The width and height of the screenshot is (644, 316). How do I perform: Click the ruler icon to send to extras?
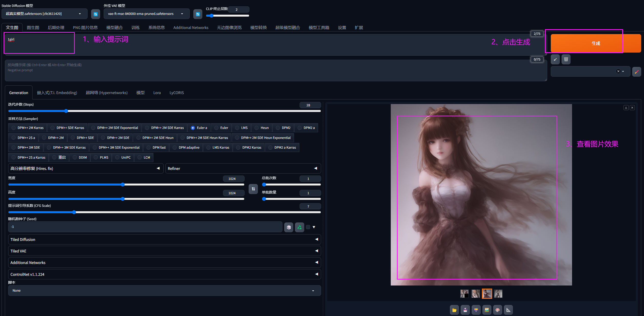point(508,310)
